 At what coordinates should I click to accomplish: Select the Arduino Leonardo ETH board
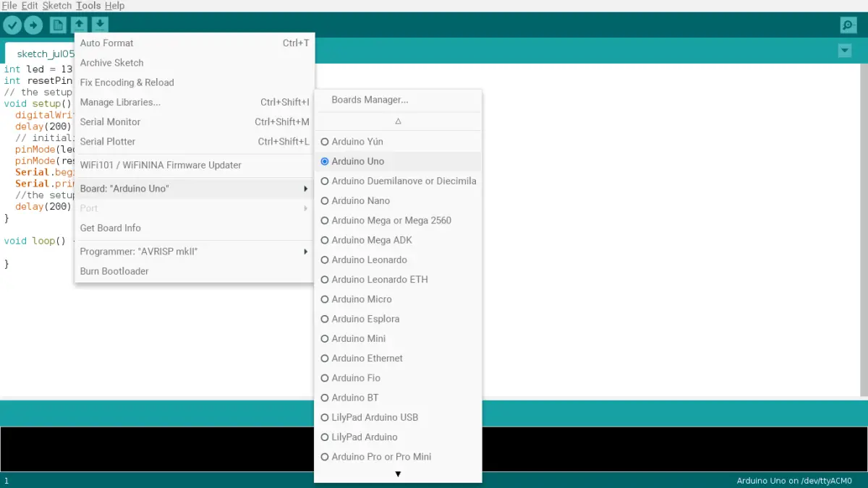(x=398, y=279)
